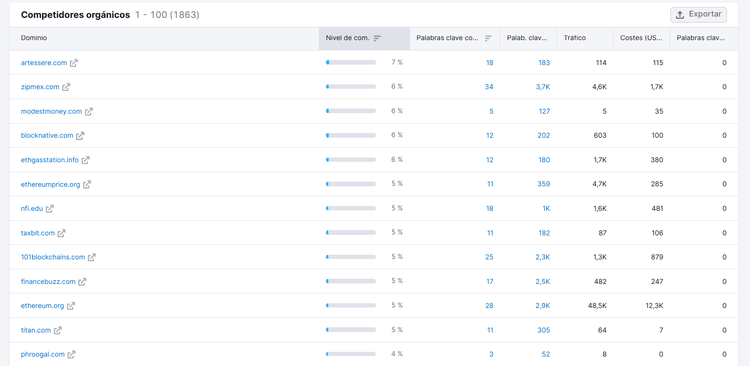This screenshot has height=366, width=750.
Task: Open keyword total 305 for titan.com
Action: pyautogui.click(x=544, y=330)
